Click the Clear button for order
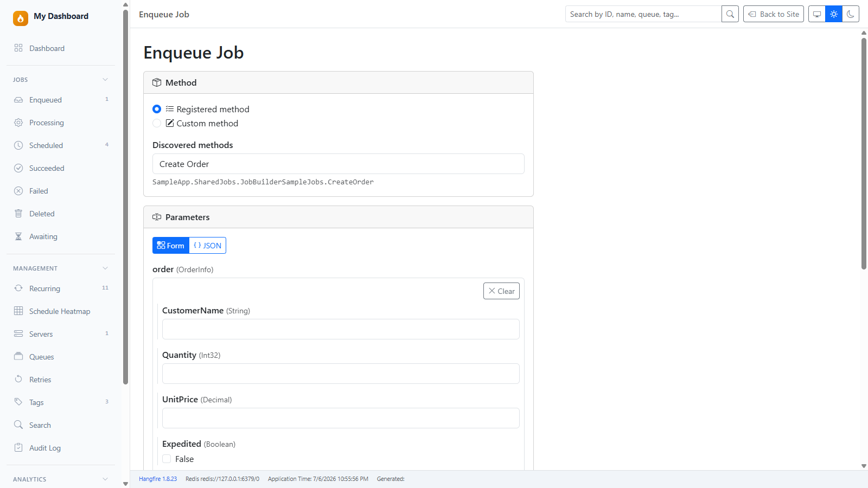 (x=501, y=291)
